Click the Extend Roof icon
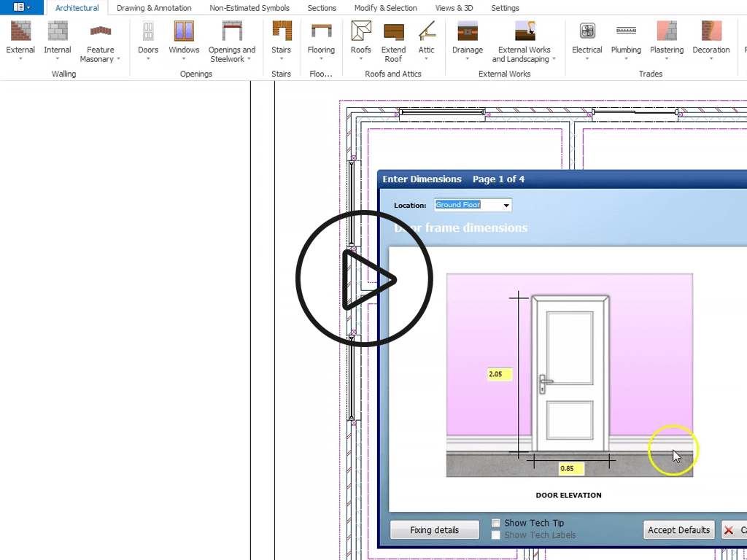This screenshot has width=747, height=560. (x=393, y=31)
